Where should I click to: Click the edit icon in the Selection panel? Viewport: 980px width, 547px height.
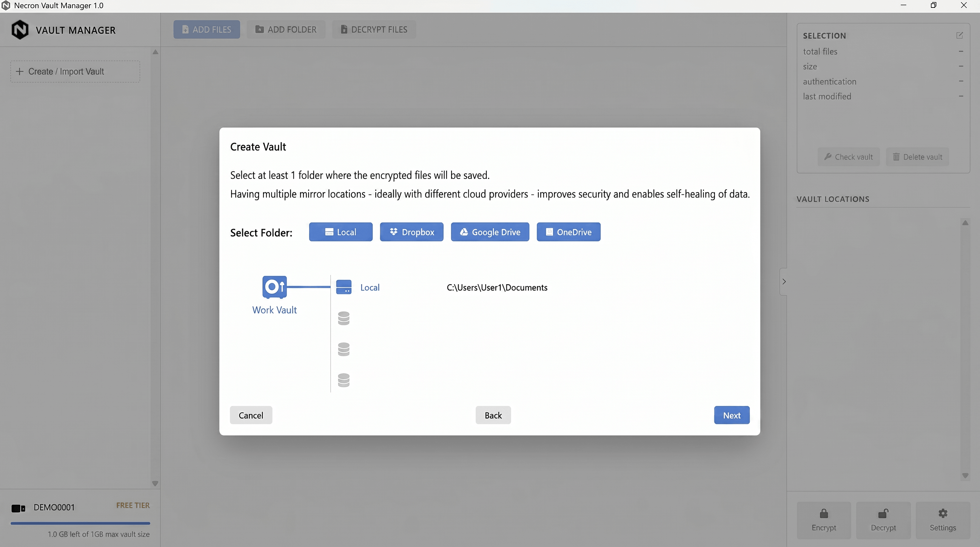[959, 35]
